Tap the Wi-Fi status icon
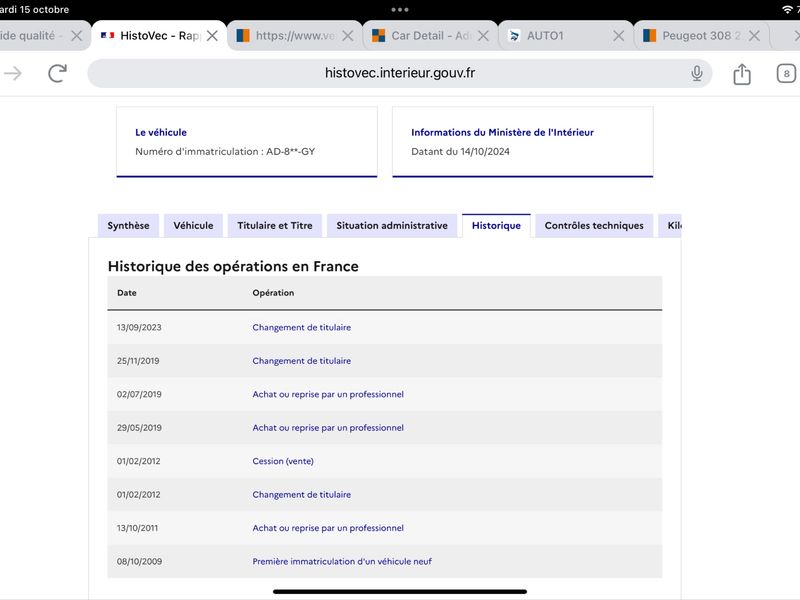This screenshot has width=800, height=600. pyautogui.click(x=788, y=10)
